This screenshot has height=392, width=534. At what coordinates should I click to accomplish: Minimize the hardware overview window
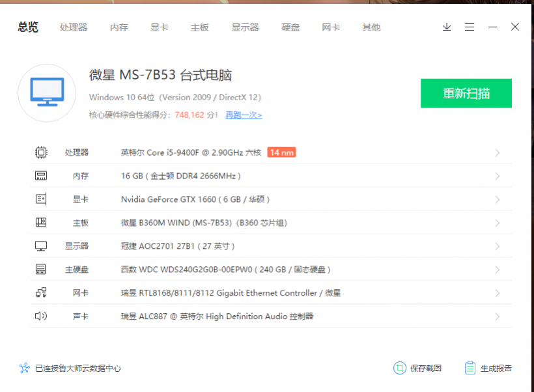pyautogui.click(x=492, y=27)
